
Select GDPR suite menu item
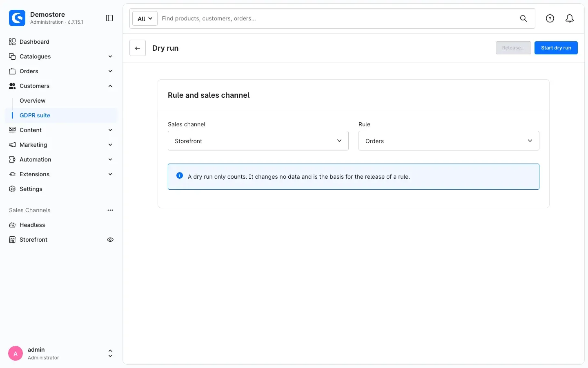[x=61, y=115]
